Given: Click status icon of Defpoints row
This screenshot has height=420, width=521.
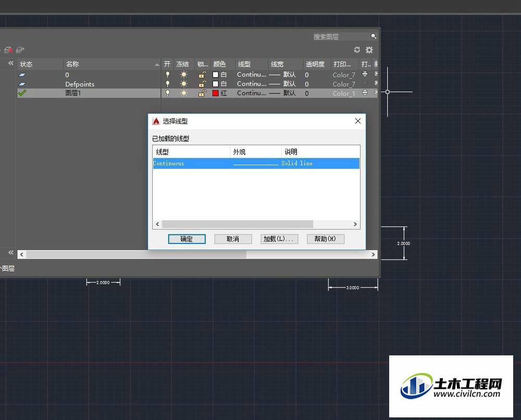Looking at the screenshot, I should point(22,84).
